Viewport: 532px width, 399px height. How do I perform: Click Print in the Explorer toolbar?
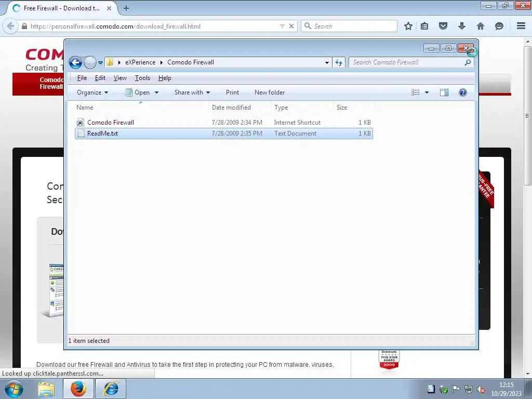pyautogui.click(x=232, y=92)
